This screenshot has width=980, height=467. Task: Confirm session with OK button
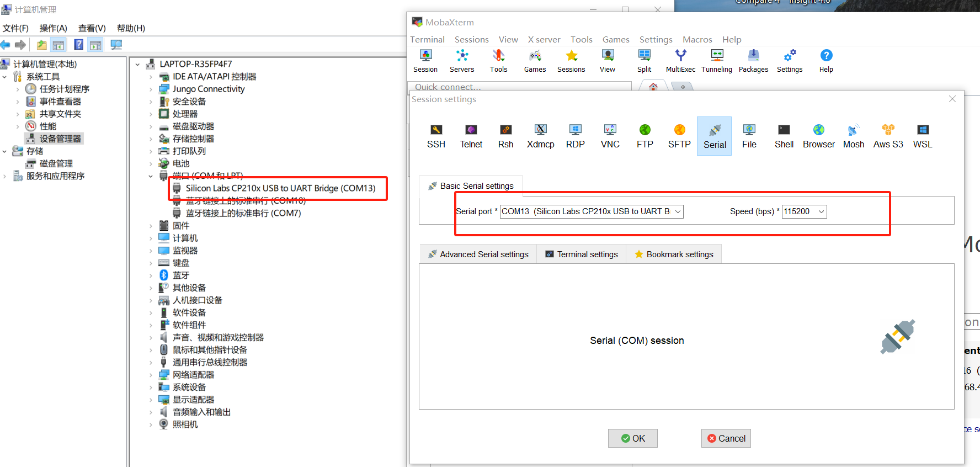(x=633, y=438)
